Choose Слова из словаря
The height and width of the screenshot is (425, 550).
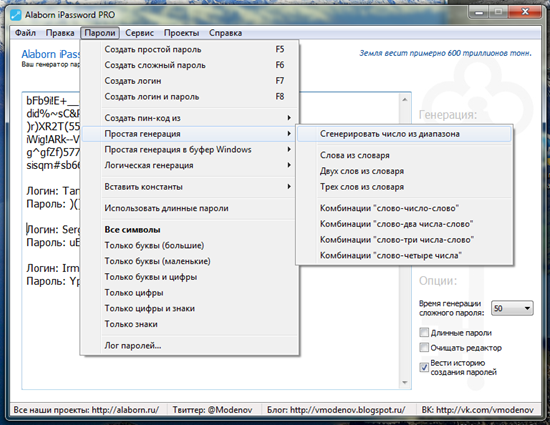coord(404,155)
